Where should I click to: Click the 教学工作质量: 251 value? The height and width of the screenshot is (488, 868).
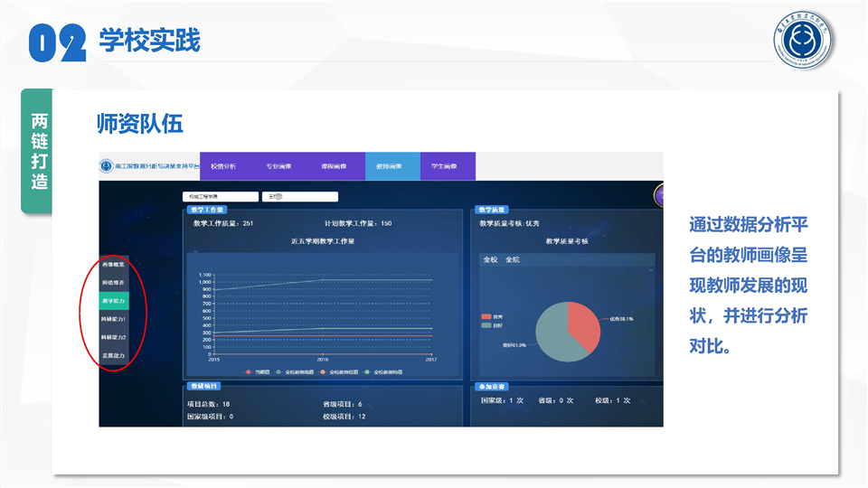[x=223, y=223]
